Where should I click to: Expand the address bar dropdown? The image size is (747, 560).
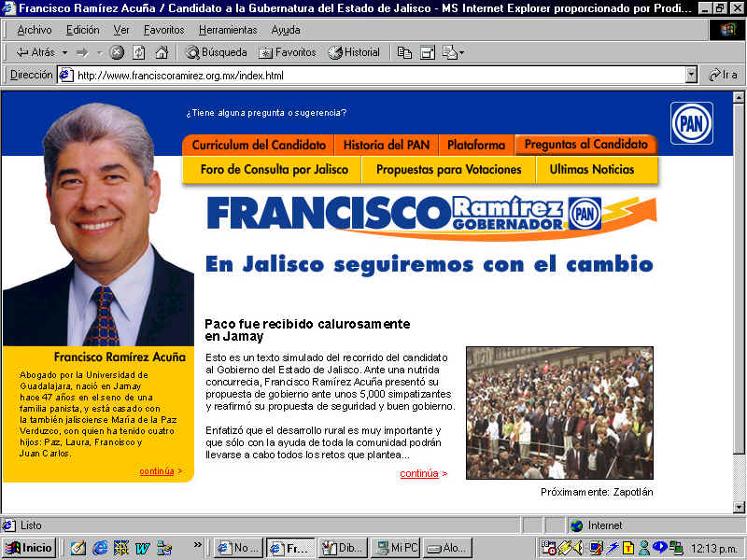pyautogui.click(x=691, y=76)
